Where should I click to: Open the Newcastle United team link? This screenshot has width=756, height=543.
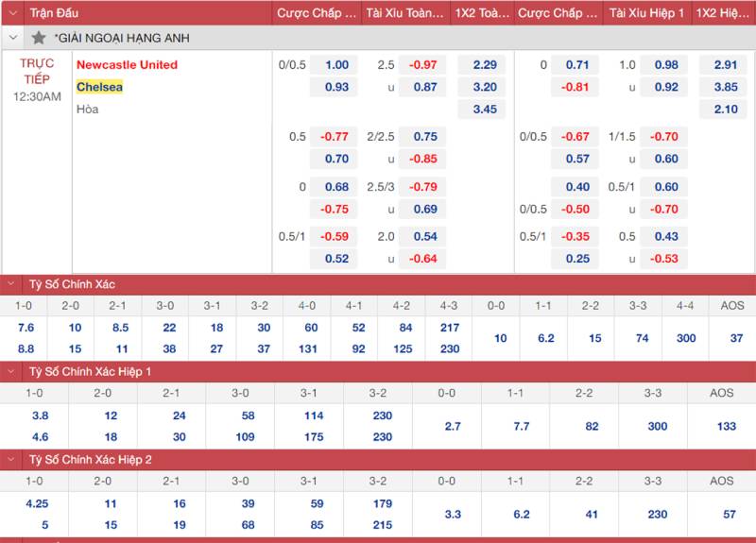[x=127, y=65]
